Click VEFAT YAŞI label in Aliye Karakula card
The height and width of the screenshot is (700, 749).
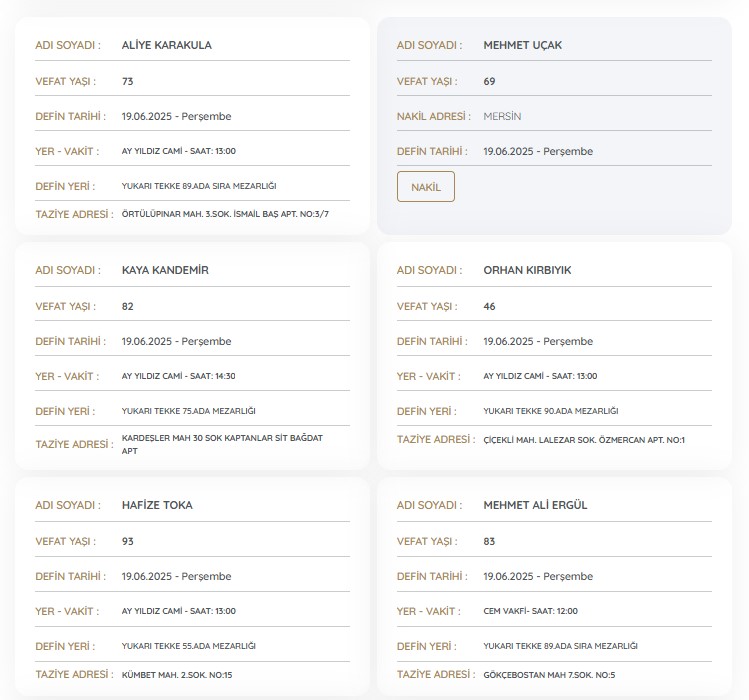point(65,82)
